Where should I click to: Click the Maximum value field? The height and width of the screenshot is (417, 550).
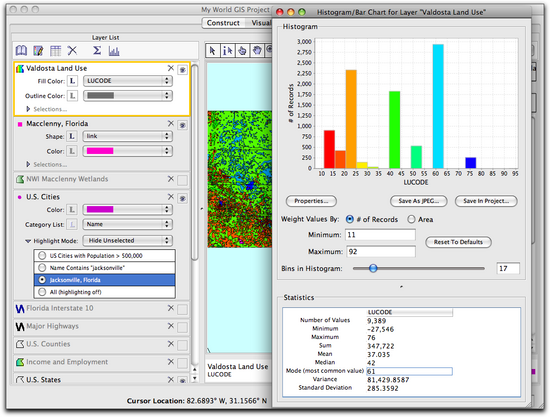pos(381,251)
